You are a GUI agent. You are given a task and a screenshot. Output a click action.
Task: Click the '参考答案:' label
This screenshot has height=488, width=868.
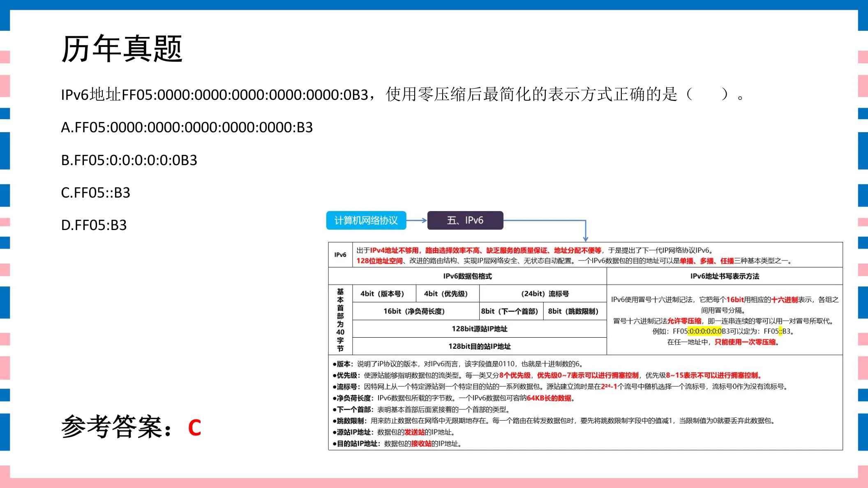(117, 427)
